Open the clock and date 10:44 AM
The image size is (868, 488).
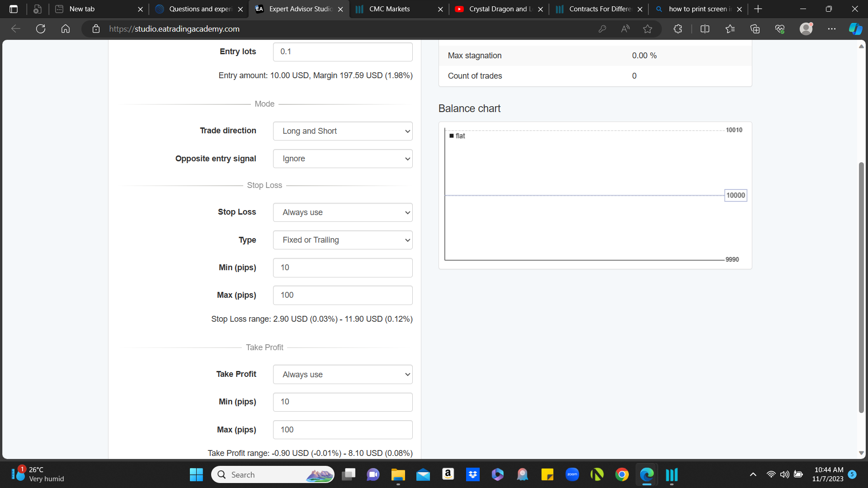pos(828,474)
